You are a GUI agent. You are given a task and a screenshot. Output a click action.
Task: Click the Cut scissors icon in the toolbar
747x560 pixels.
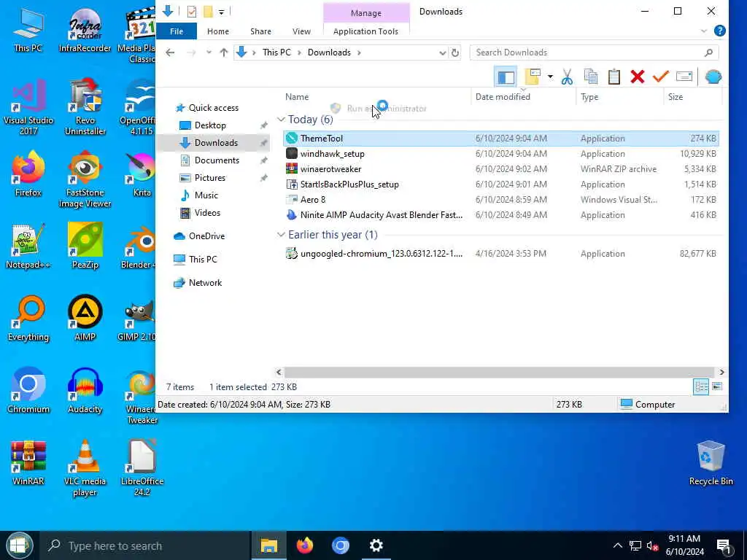pos(567,77)
